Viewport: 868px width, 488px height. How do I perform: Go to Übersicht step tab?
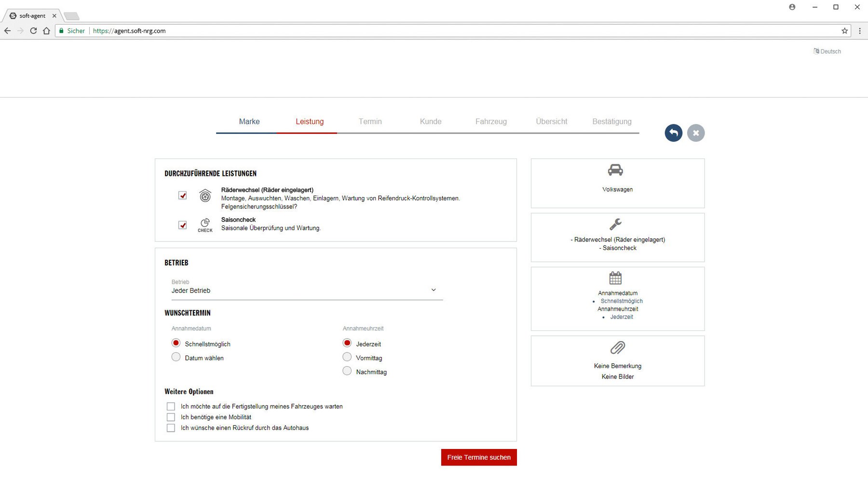point(552,121)
